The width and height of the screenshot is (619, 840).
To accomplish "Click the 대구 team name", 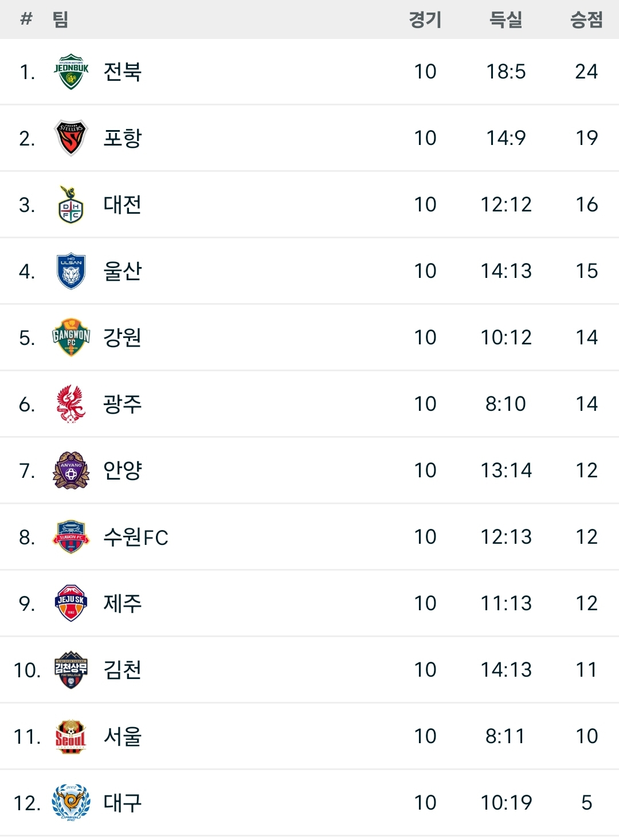I will click(122, 803).
